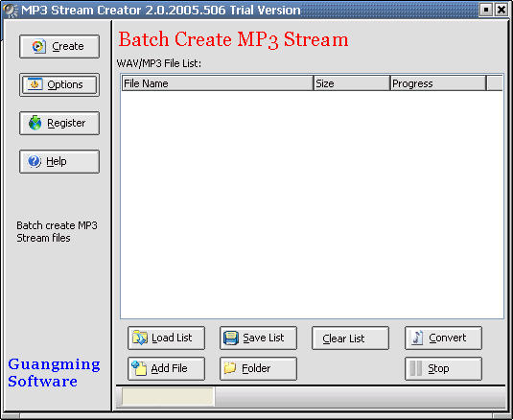Click the Register button
Image resolution: width=513 pixels, height=420 pixels.
pyautogui.click(x=59, y=123)
